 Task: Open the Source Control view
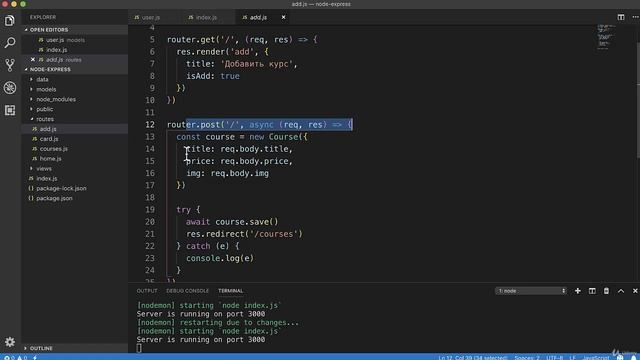pyautogui.click(x=10, y=64)
